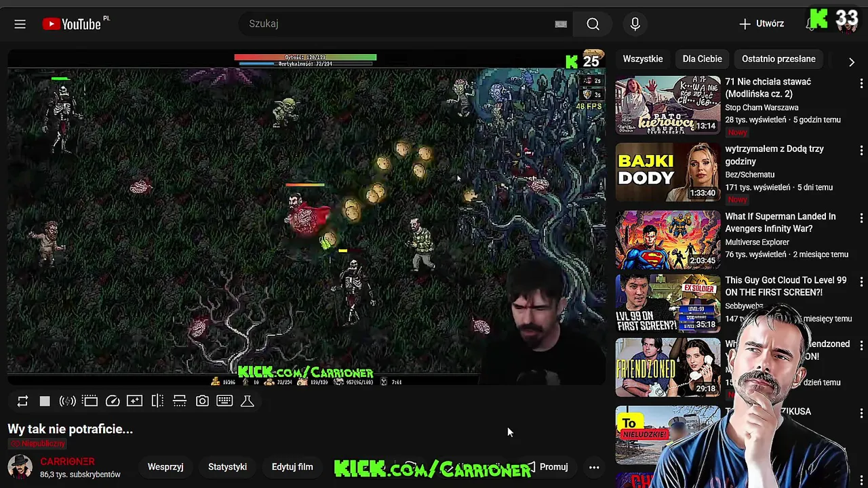Open the YouTube guide hamburger menu

point(20,24)
